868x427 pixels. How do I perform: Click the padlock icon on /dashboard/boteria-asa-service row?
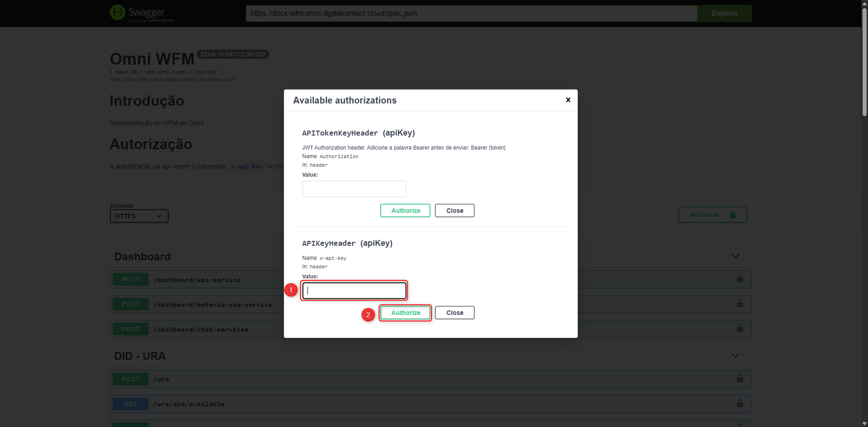pos(740,304)
